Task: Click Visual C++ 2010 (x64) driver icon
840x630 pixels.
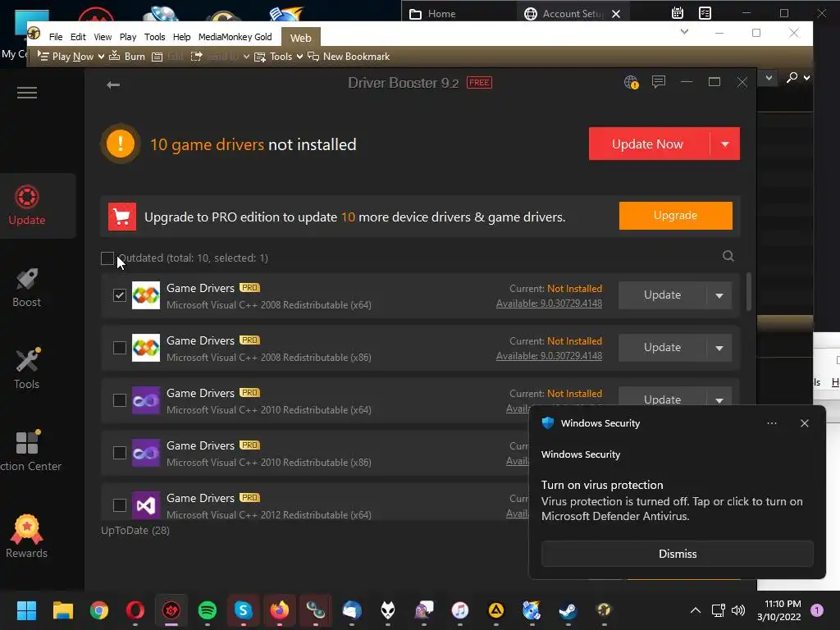Action: (146, 400)
